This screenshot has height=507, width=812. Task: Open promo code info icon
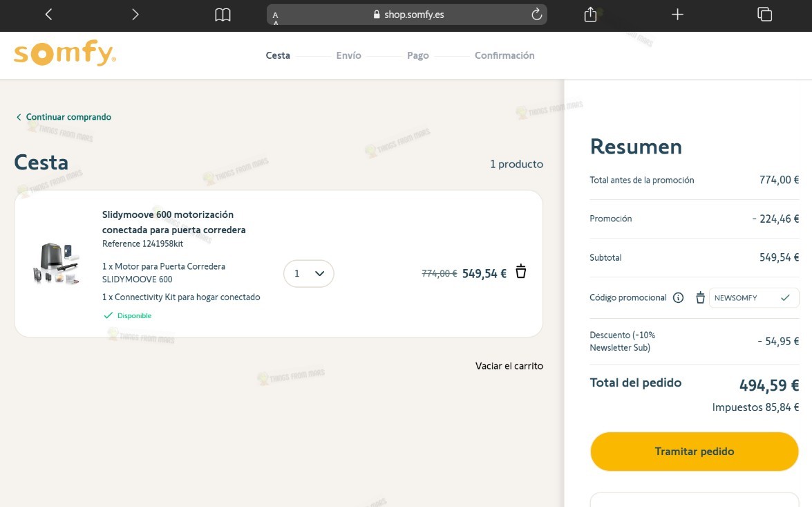pyautogui.click(x=678, y=297)
